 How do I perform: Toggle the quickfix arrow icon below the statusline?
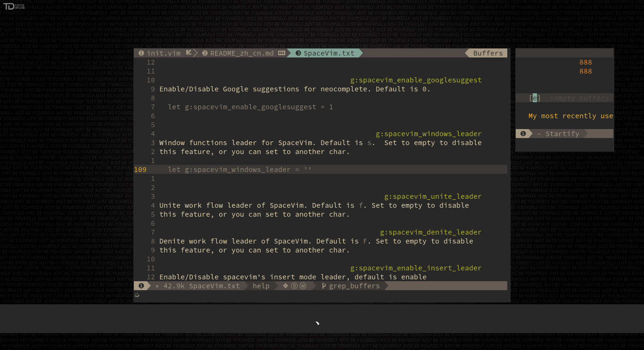coord(137,295)
